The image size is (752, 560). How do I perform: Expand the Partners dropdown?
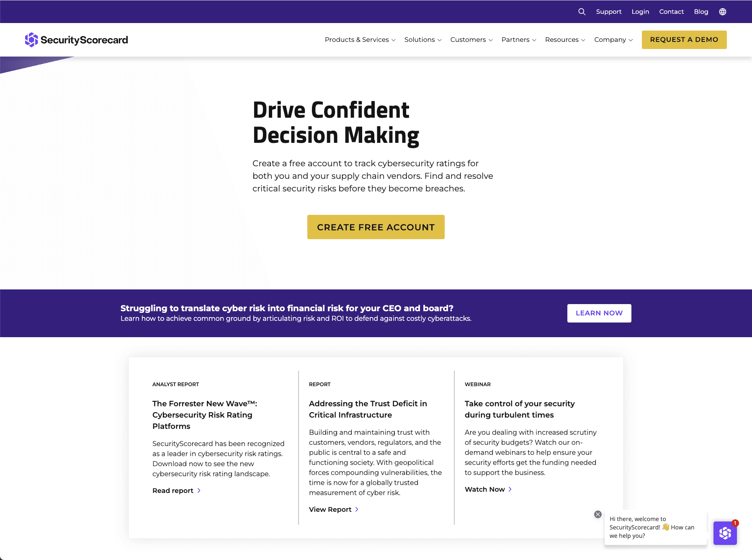coord(519,39)
